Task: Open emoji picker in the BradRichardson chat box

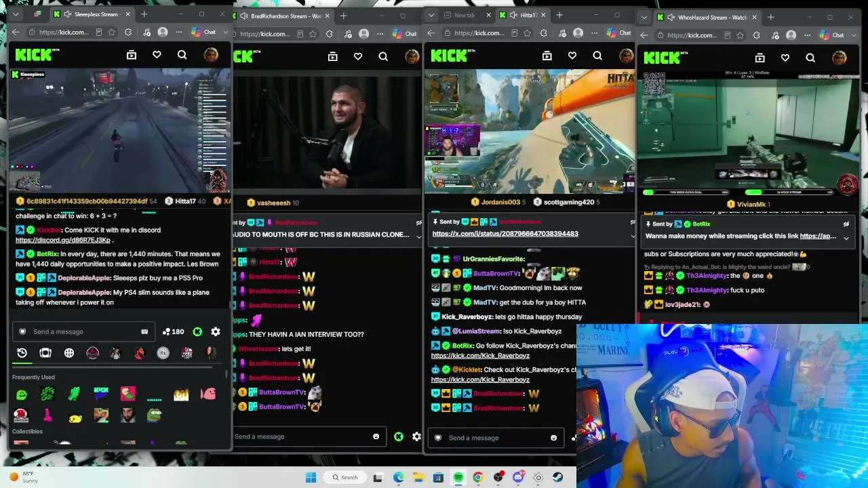Action: point(376,436)
